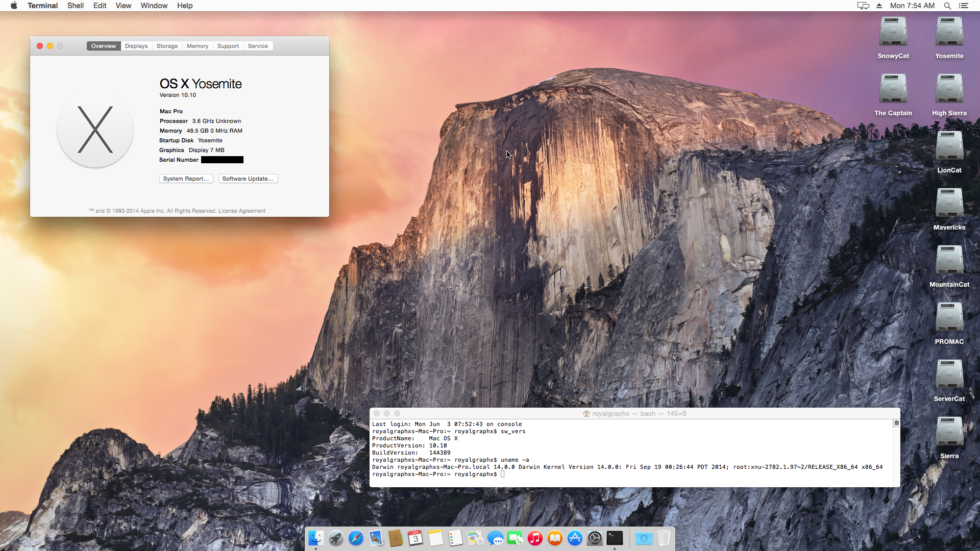Open the Mail stamp icon in Dock
980x551 pixels.
click(376, 538)
